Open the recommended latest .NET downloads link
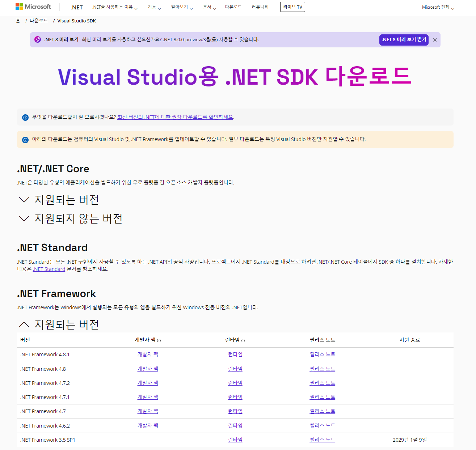The height and width of the screenshot is (450, 476). tap(175, 117)
